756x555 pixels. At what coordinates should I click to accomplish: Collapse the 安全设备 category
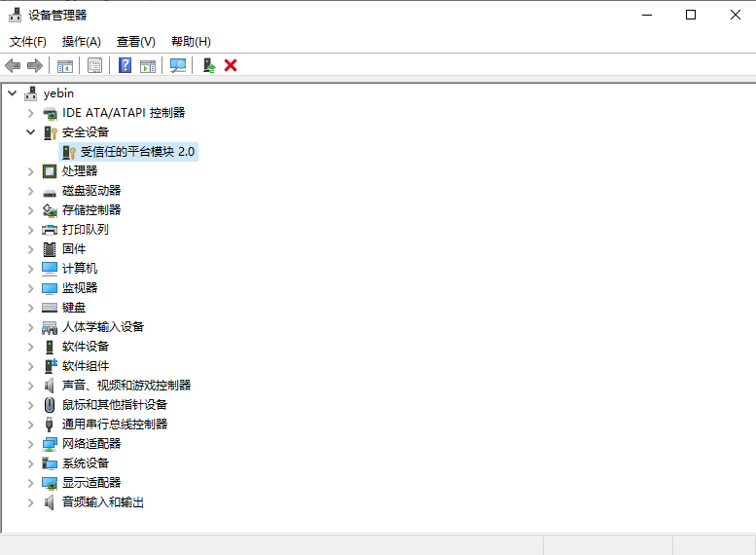(x=31, y=132)
